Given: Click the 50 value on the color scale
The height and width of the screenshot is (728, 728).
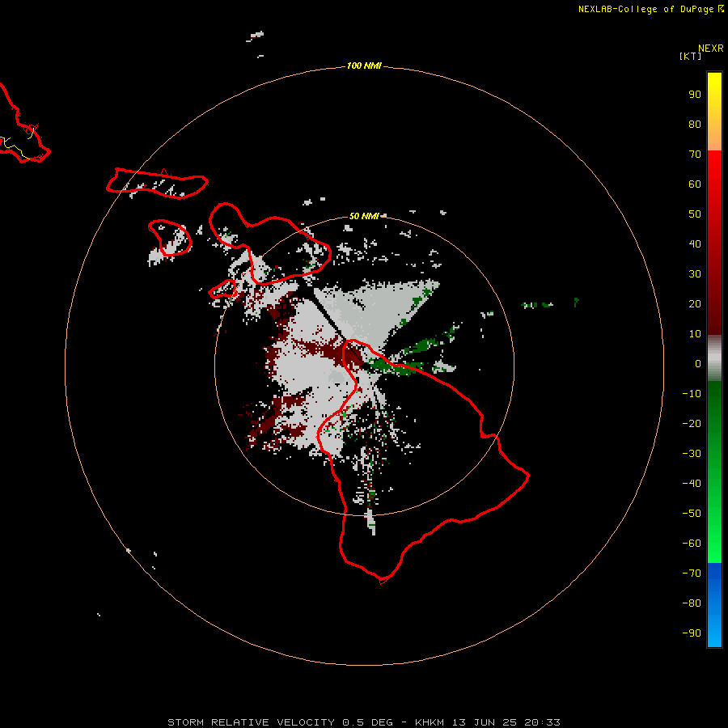Looking at the screenshot, I should (x=695, y=214).
